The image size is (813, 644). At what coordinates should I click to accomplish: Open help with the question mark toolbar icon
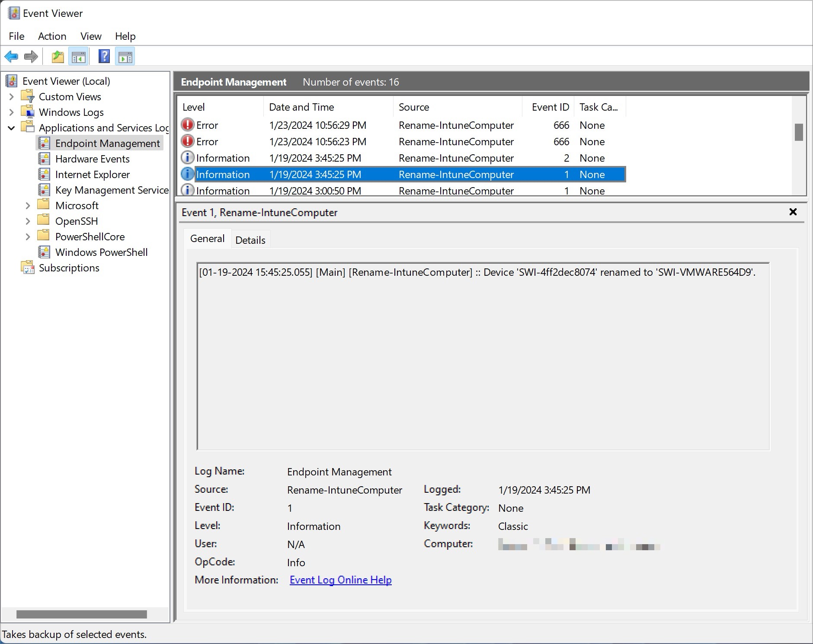(104, 56)
